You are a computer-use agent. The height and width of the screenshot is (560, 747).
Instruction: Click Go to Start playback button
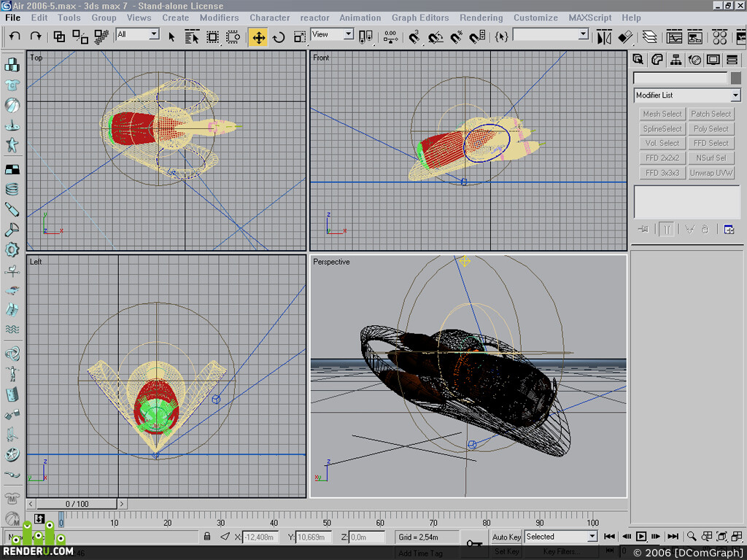click(x=609, y=537)
